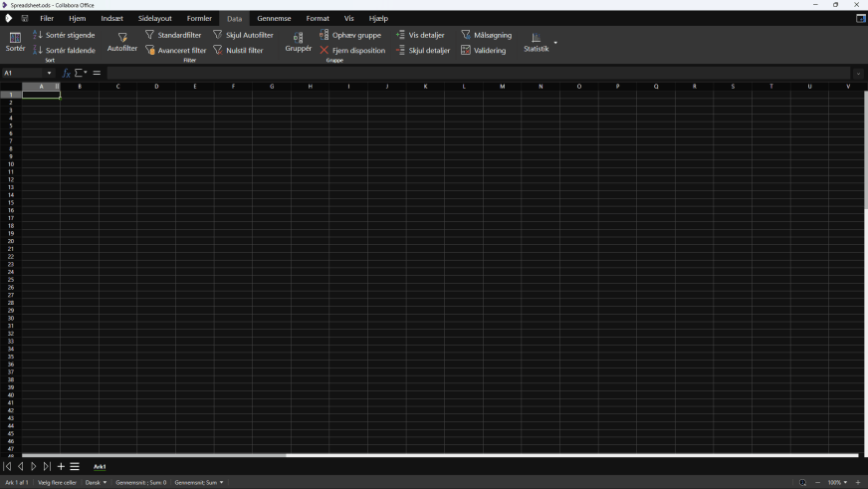Switch to the Sidelayout tab

(x=155, y=18)
